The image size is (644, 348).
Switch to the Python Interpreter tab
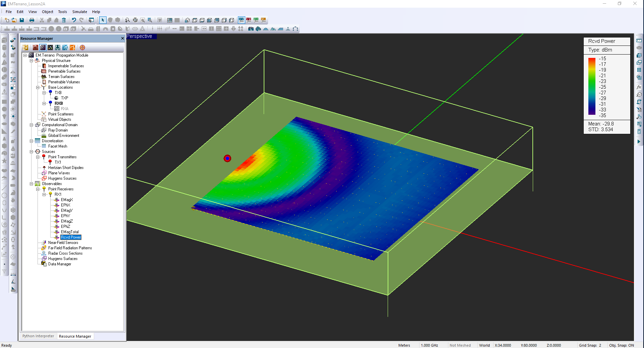[x=38, y=336]
